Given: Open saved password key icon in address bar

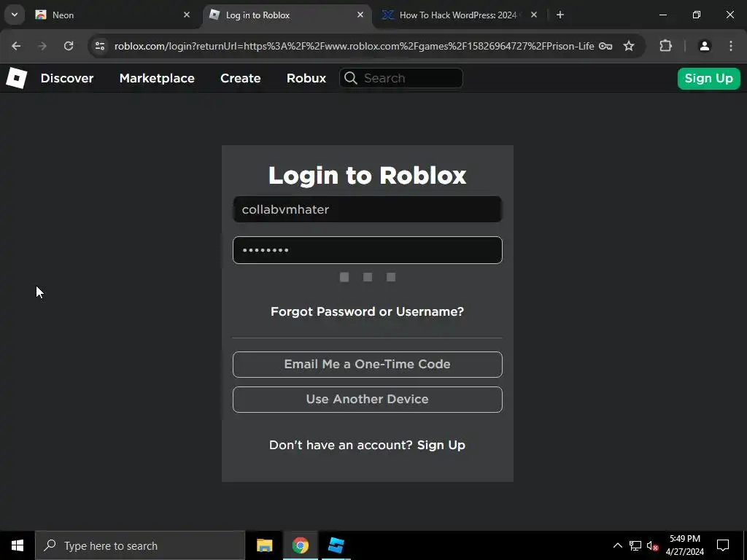Looking at the screenshot, I should coord(605,46).
